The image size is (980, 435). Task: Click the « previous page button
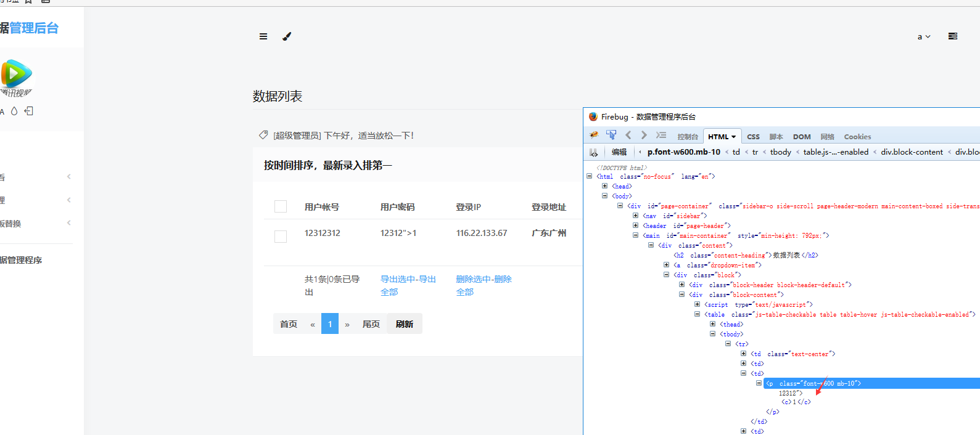[x=313, y=324]
